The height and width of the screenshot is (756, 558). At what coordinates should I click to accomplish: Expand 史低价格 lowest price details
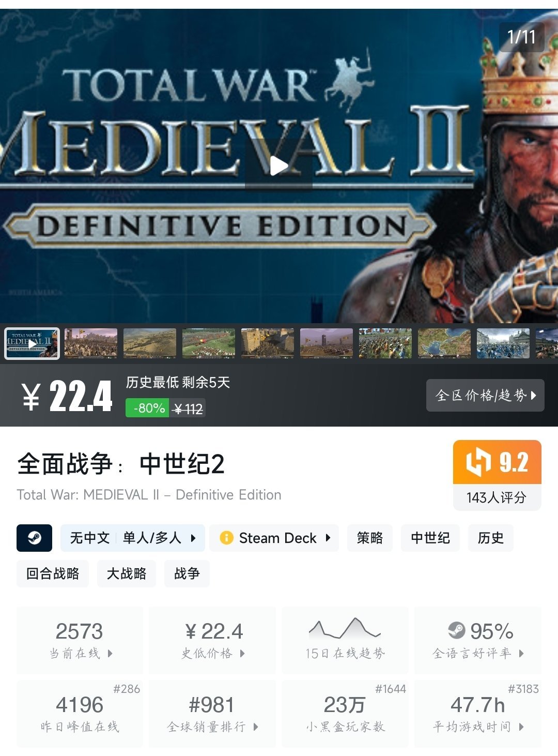pyautogui.click(x=212, y=640)
